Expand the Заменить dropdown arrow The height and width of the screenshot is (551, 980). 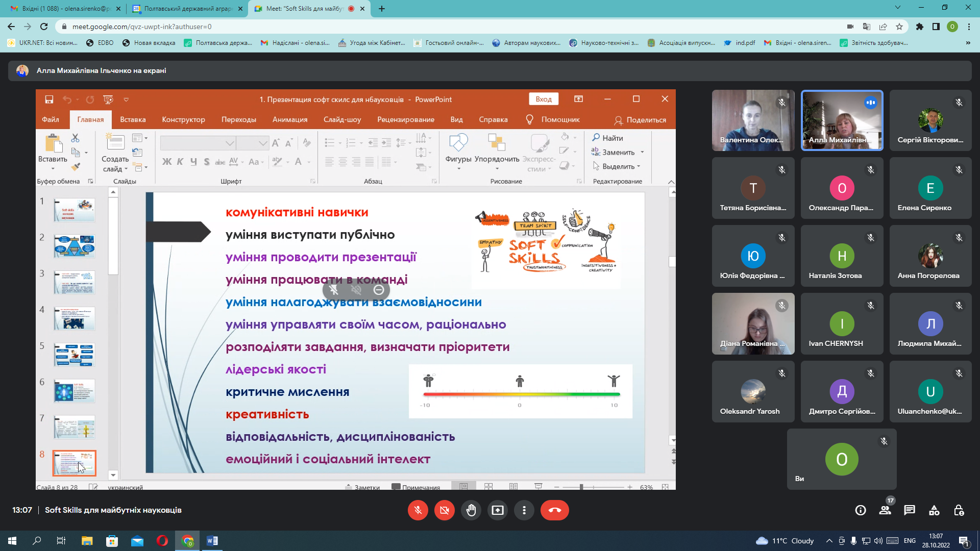(642, 152)
